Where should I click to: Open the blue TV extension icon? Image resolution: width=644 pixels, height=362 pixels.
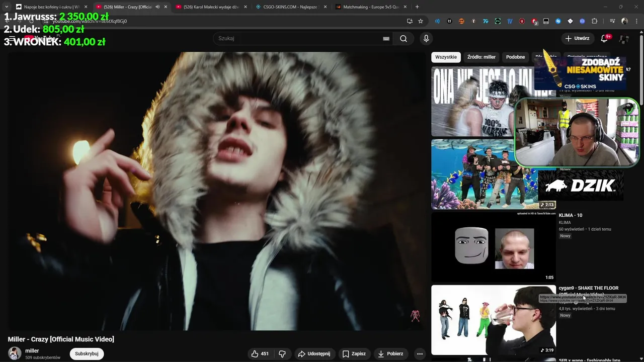click(x=510, y=21)
